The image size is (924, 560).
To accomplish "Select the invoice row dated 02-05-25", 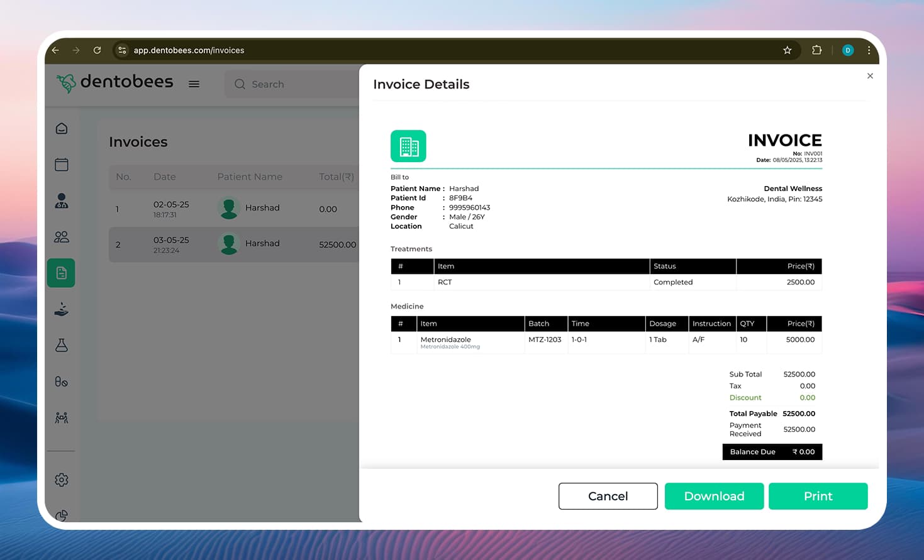I will [x=233, y=209].
